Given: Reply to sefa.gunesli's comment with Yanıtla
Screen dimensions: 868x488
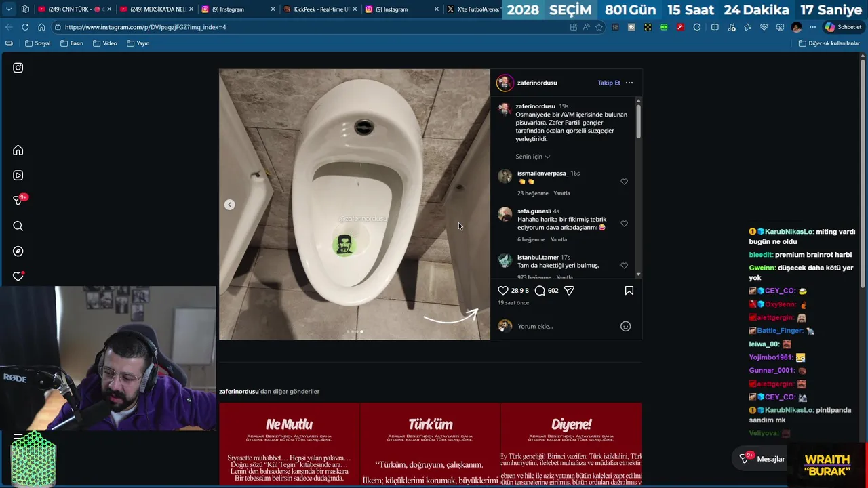Looking at the screenshot, I should (559, 239).
